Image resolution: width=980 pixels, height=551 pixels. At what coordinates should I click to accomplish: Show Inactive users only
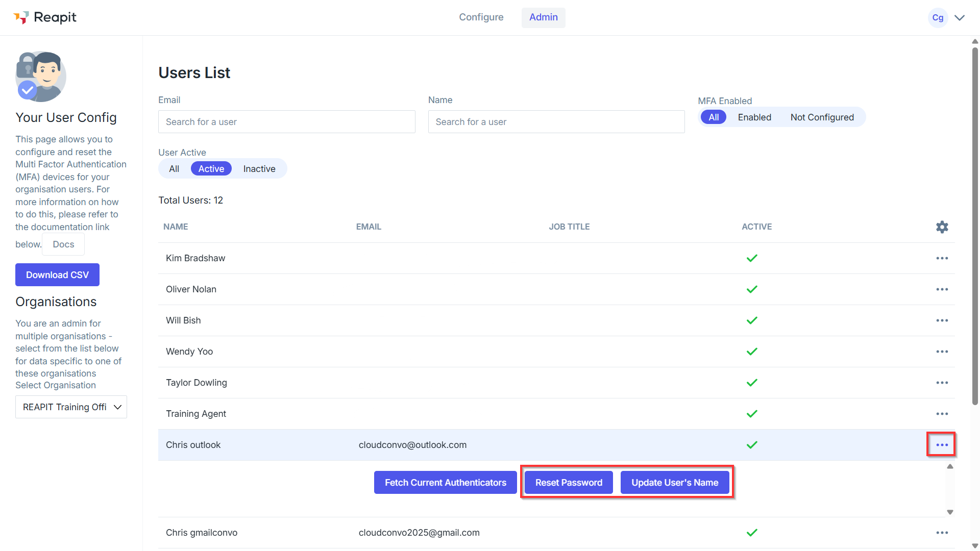pyautogui.click(x=259, y=169)
